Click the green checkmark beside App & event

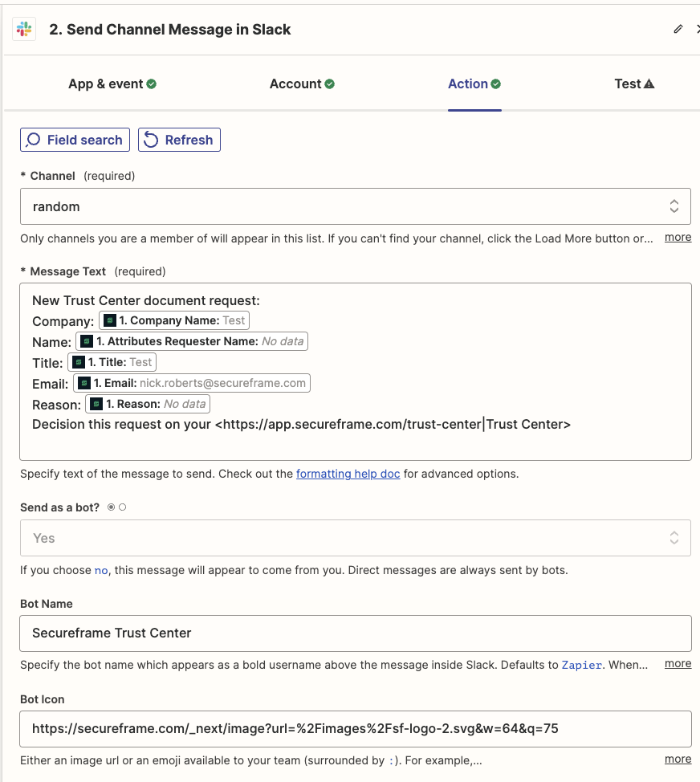pos(152,83)
